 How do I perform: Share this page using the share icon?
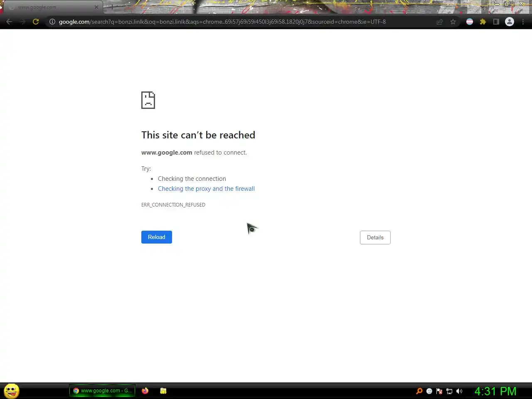(440, 22)
